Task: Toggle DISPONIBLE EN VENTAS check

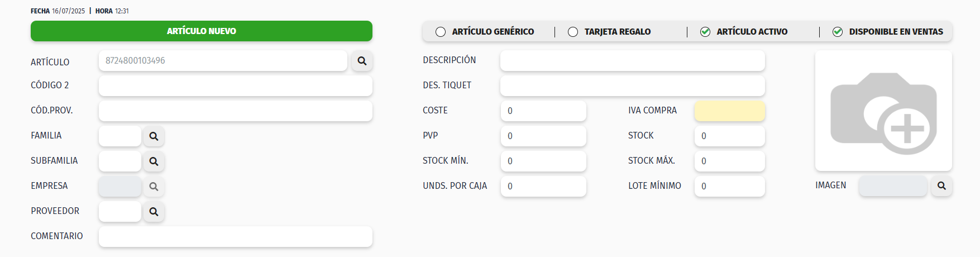Action: click(838, 32)
